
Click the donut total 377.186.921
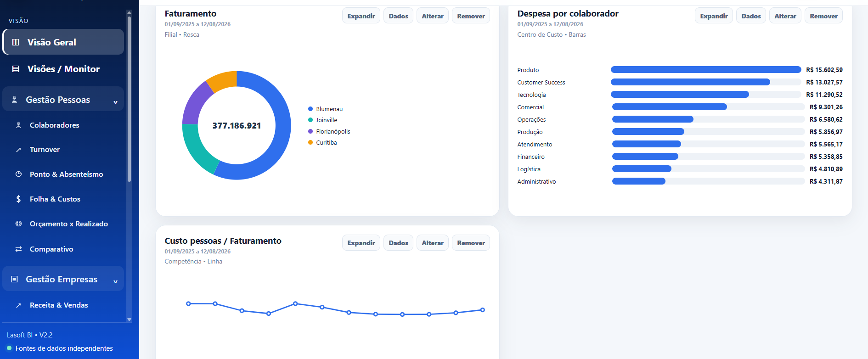pos(237,126)
